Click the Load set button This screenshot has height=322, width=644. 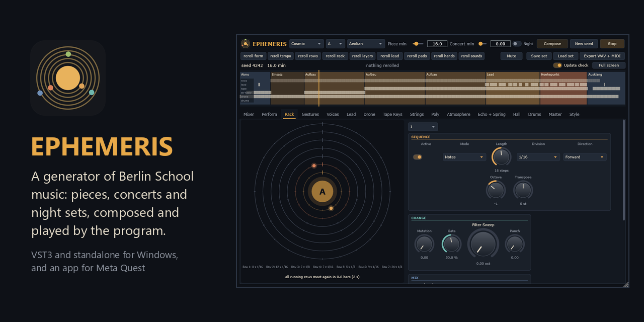566,56
